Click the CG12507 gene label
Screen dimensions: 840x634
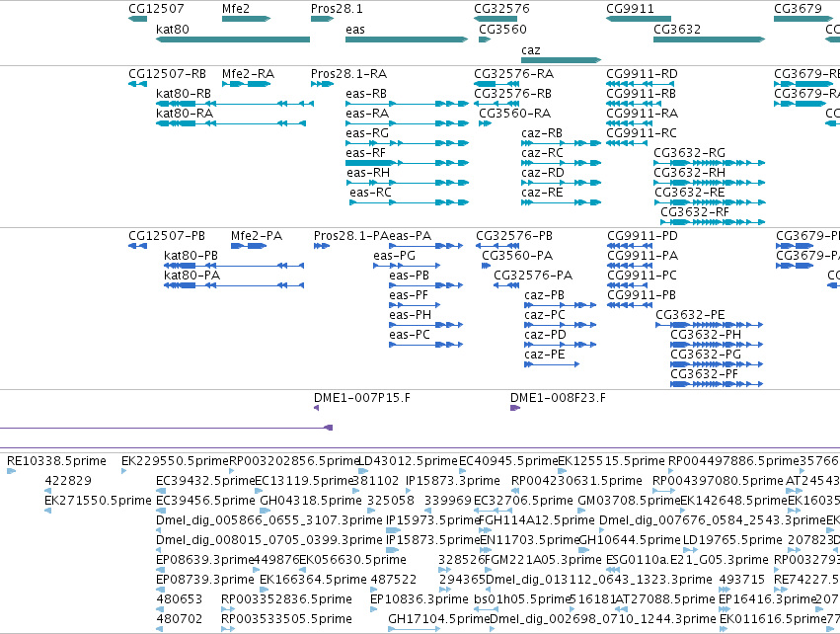pyautogui.click(x=156, y=9)
